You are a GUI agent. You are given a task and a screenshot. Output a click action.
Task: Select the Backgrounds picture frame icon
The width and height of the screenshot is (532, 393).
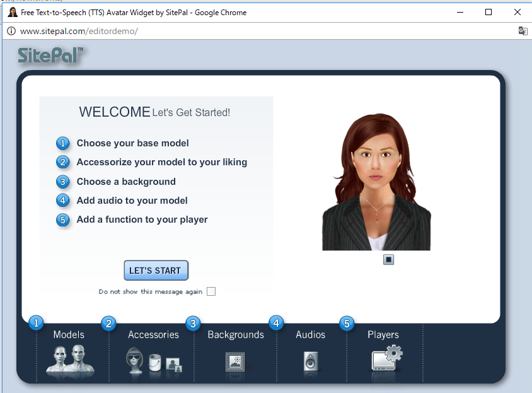235,361
